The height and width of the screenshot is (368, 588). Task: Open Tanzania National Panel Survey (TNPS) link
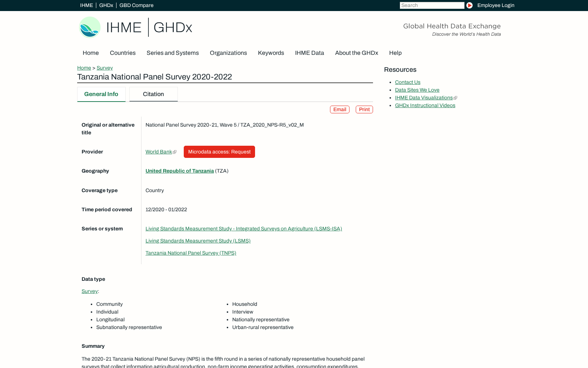pyautogui.click(x=191, y=253)
